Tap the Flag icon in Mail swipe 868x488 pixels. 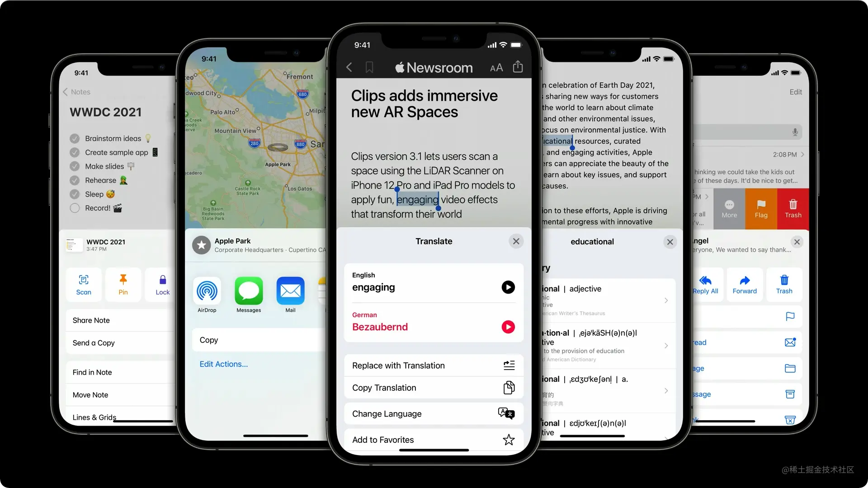[x=761, y=208]
